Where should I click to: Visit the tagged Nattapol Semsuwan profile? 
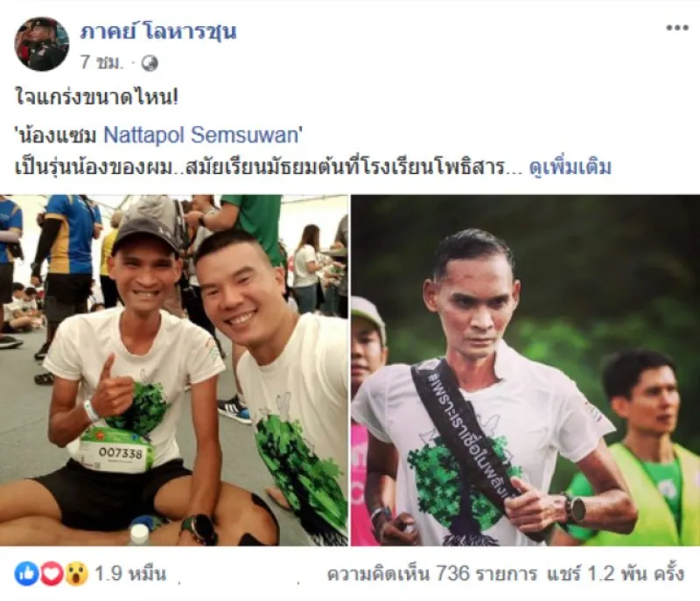point(200,135)
